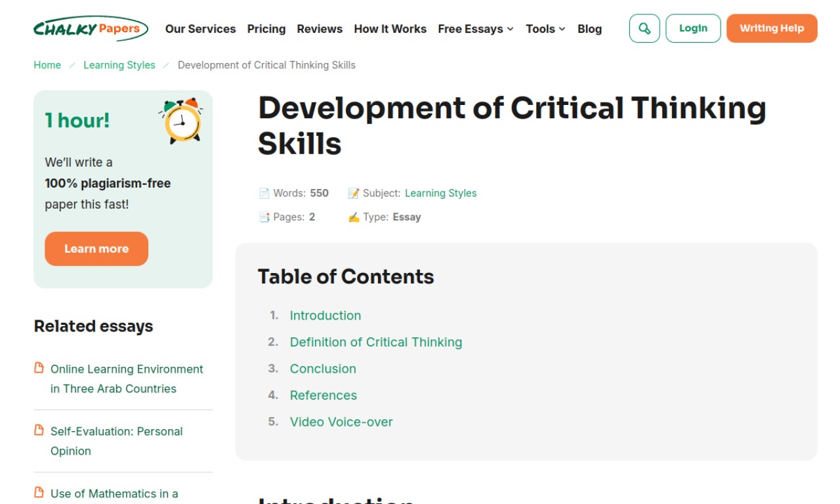Click the Development of Critical Thinking Skills heading

(x=512, y=125)
